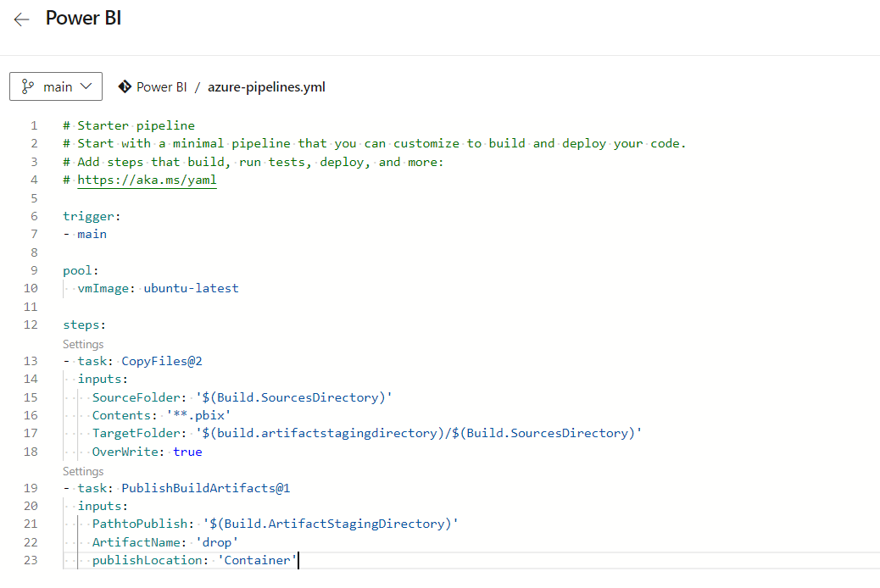Screen dimensions: 880x588
Task: Click the branch icon in the branch selector
Action: coord(28,86)
